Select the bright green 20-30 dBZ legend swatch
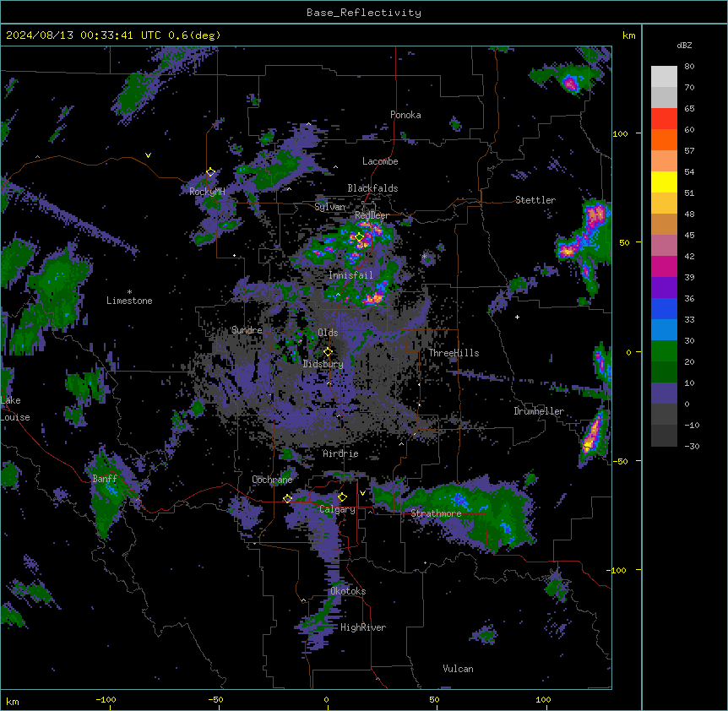Viewport: 728px width, 711px height. tap(664, 351)
